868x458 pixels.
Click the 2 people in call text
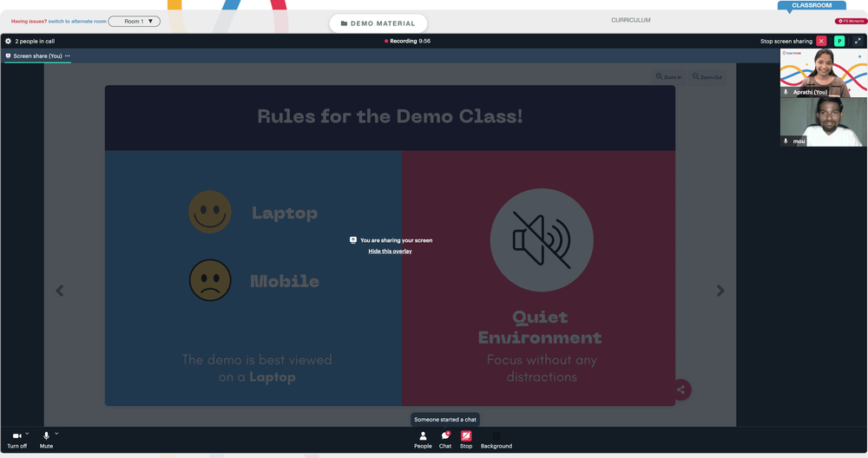coord(35,41)
